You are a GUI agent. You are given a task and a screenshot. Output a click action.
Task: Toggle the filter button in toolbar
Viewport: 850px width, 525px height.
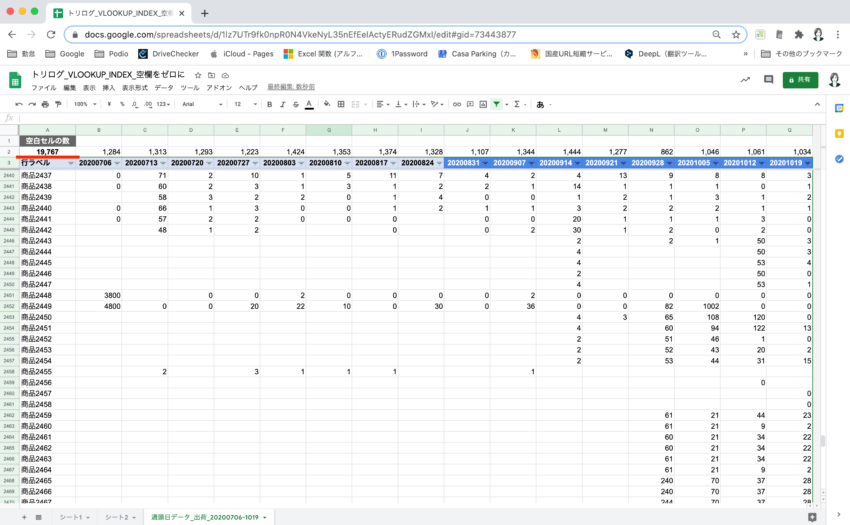pos(497,104)
